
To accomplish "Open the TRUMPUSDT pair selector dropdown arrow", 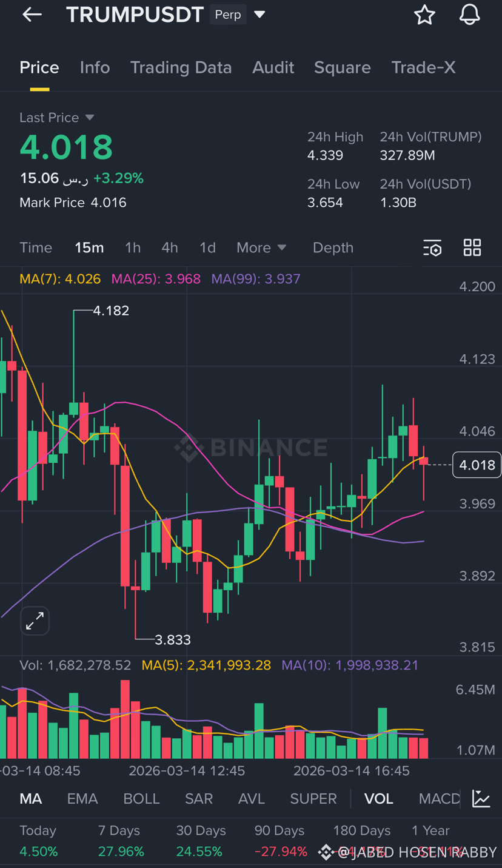I will tap(259, 15).
